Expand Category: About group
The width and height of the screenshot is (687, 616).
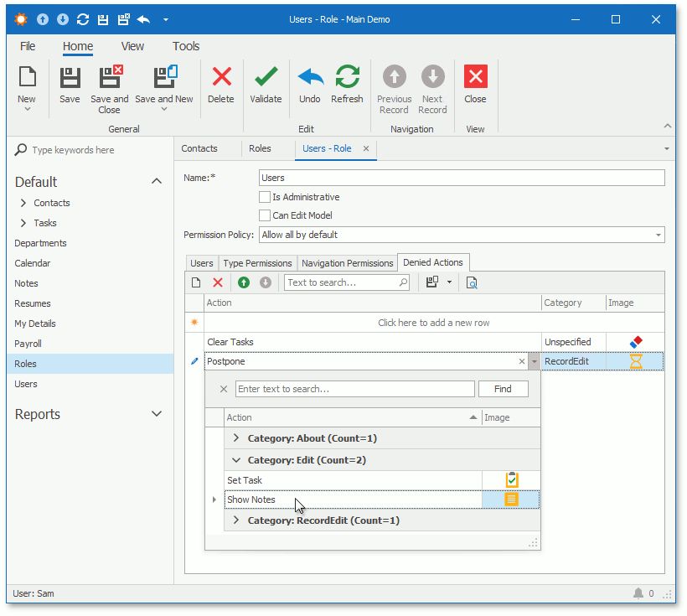(236, 438)
